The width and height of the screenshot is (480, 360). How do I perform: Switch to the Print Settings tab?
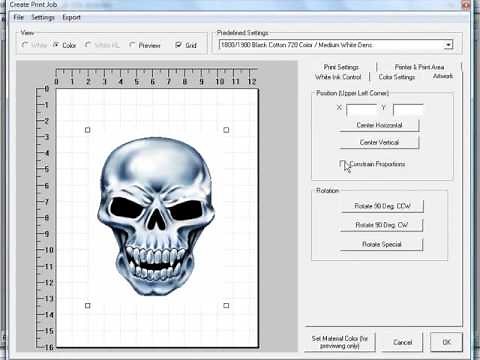[341, 67]
